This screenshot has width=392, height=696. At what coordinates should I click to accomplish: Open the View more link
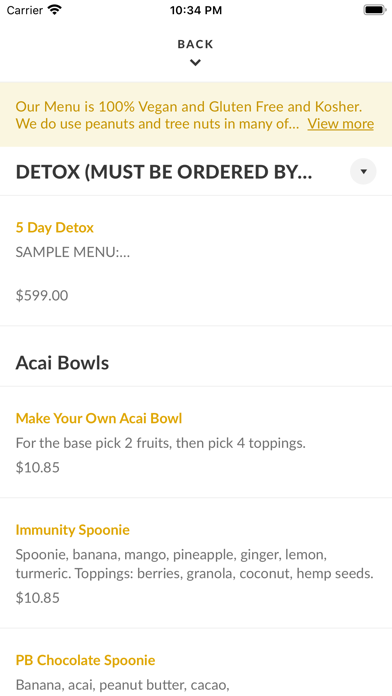(x=341, y=123)
